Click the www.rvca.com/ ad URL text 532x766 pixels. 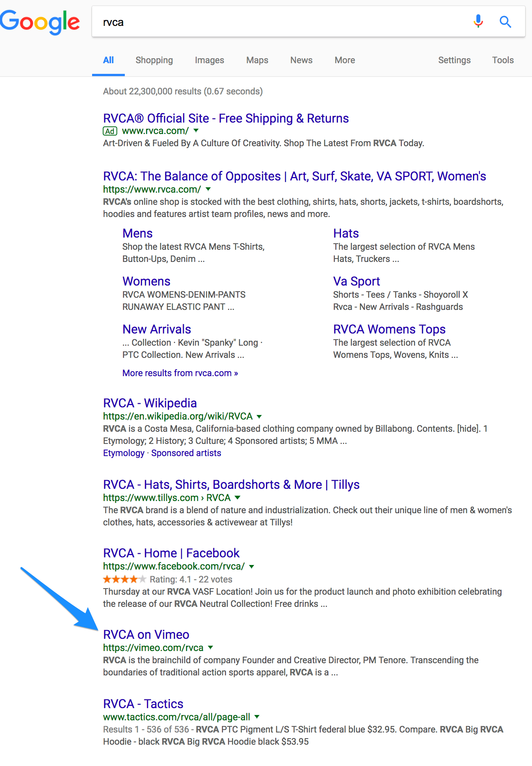coord(155,131)
